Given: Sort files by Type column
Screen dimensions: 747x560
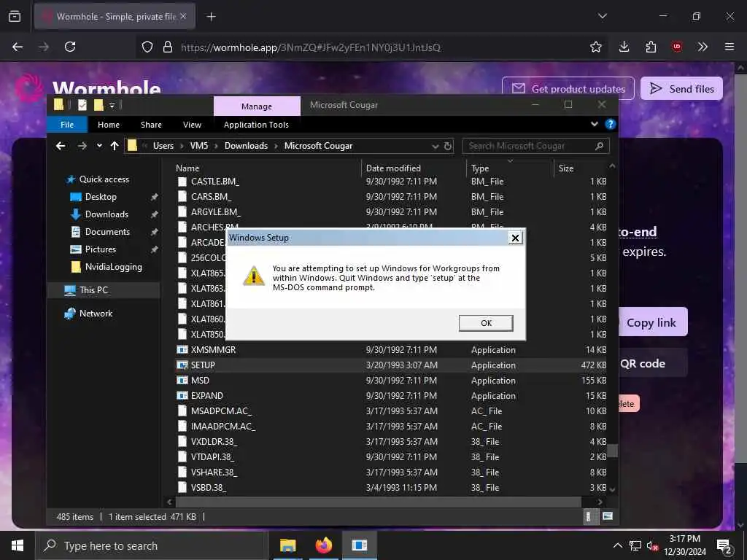Looking at the screenshot, I should click(480, 168).
